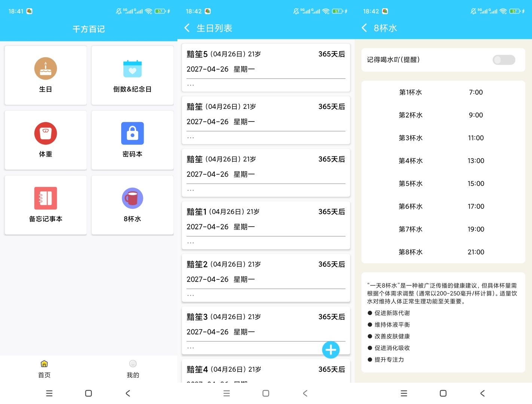
Task: Expand the ellipsis under 黯笙3
Action: 191,348
